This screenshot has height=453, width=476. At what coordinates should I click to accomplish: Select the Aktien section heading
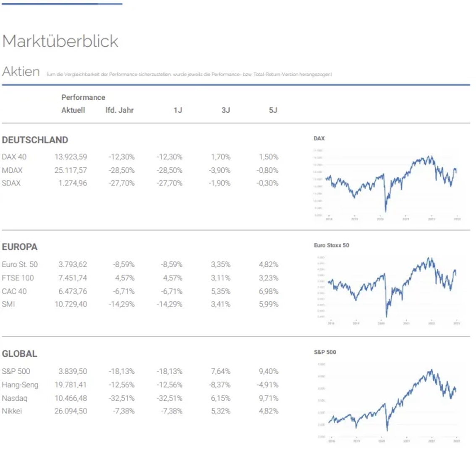21,72
